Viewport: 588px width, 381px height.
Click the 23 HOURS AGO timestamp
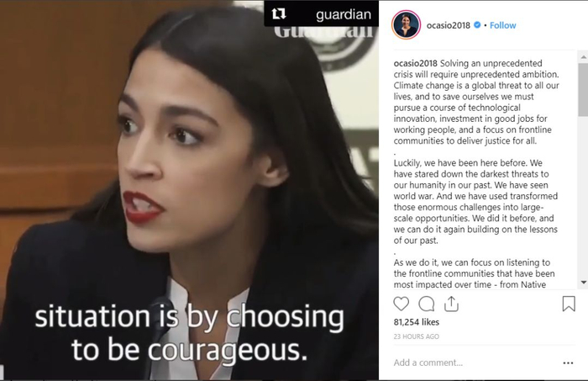[x=417, y=336]
